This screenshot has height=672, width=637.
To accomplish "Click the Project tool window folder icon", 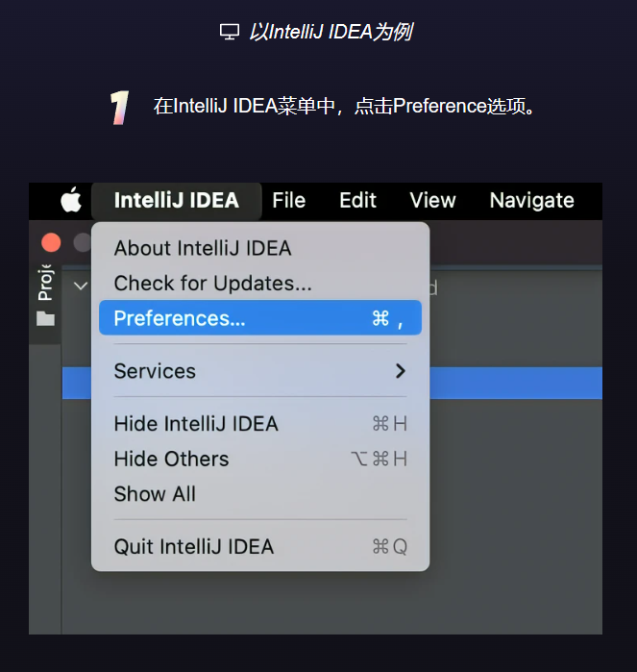I will 45,319.
